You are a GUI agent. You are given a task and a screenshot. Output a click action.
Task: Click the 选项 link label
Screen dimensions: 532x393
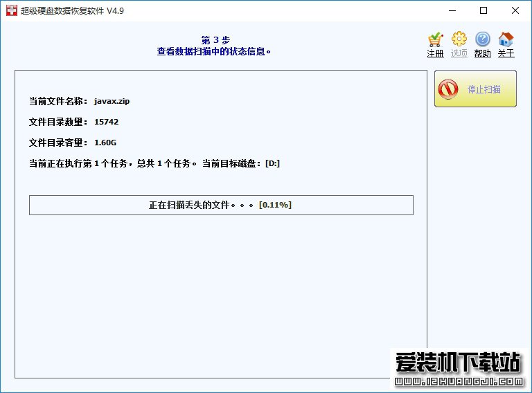point(459,53)
